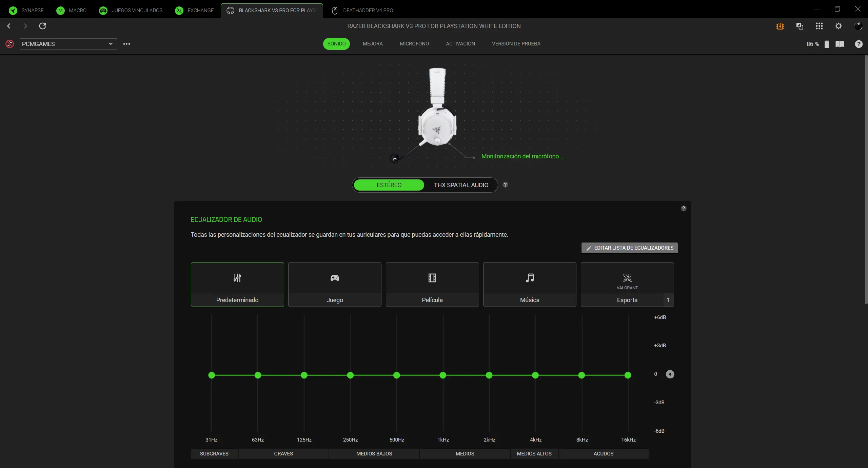Click the headset microphone tip hotspot

point(395,159)
